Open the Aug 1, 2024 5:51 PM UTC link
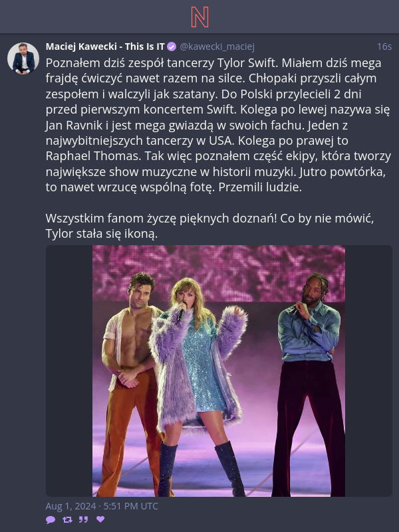This screenshot has height=532, width=399. 102,506
